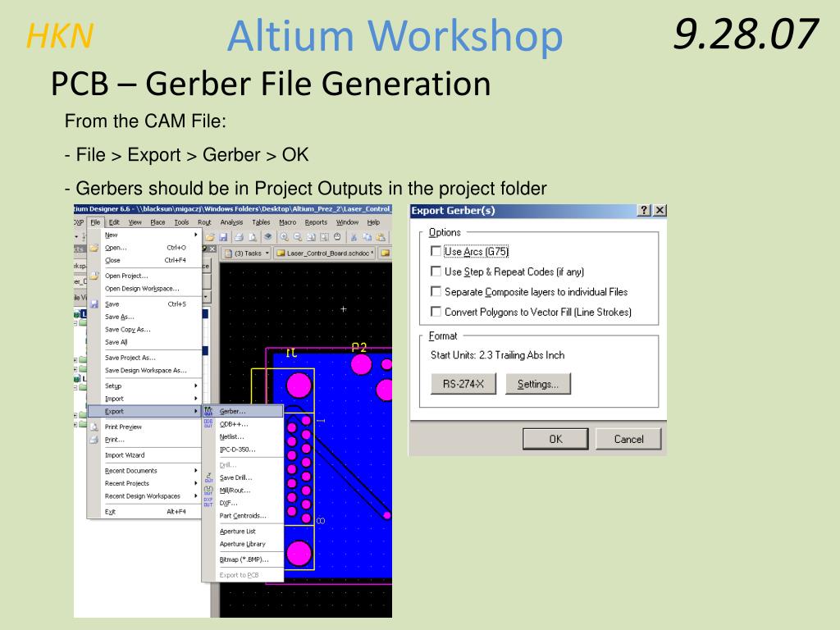Open the Edit menu
Image resolution: width=840 pixels, height=630 pixels.
(x=114, y=222)
